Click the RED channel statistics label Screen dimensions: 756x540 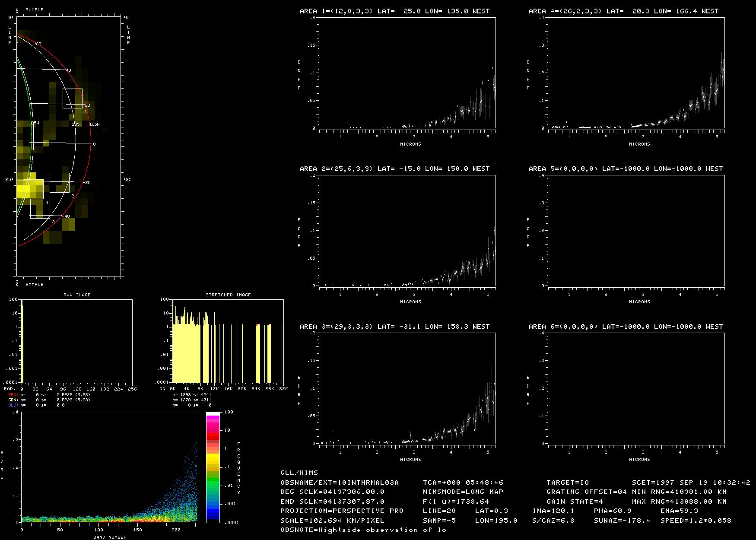click(13, 395)
